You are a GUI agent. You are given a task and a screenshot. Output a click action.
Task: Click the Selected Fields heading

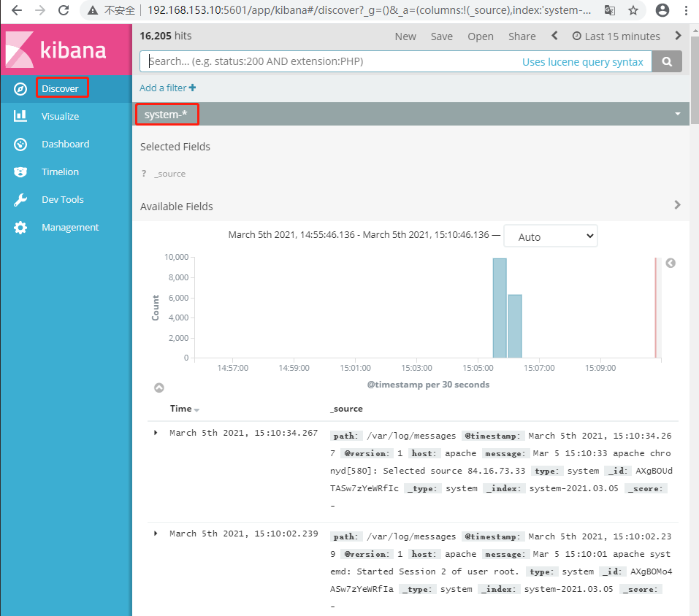pos(175,147)
